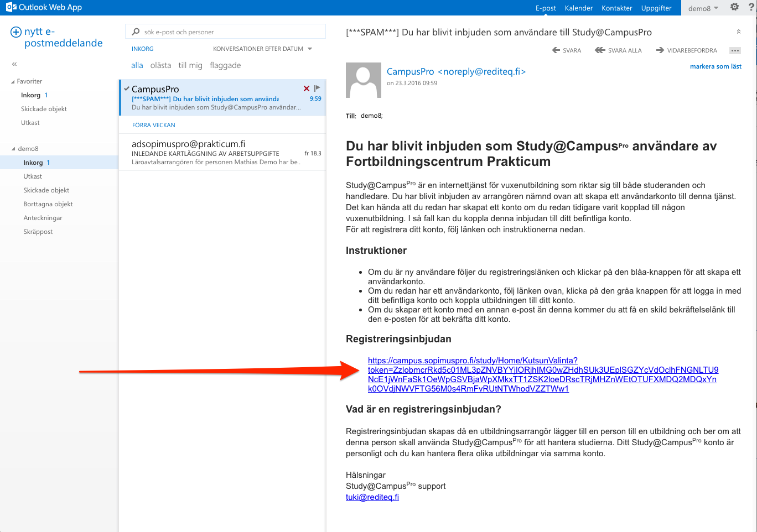
Task: Open the adsopimuspro@prakticum.fi message
Action: 222,152
